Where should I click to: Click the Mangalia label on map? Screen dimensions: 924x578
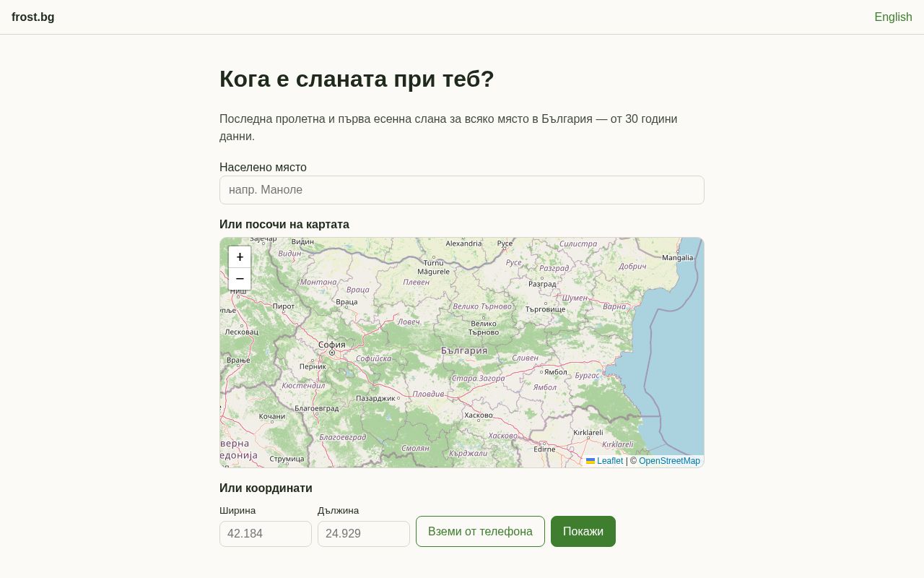pyautogui.click(x=677, y=257)
